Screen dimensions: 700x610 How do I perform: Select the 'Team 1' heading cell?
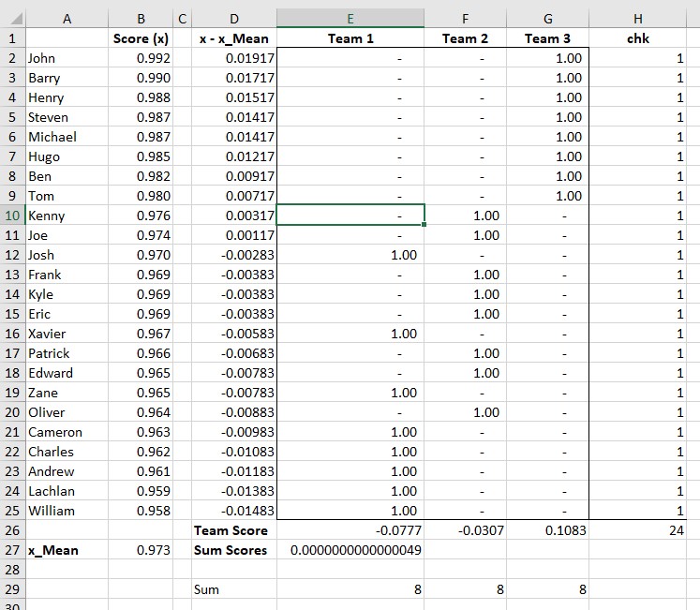pos(350,38)
